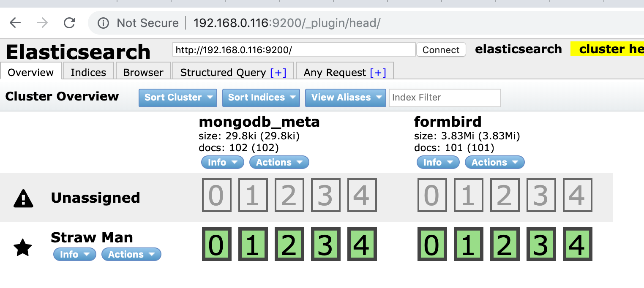Open Straw Man node Info dropdown
The image size is (644, 288).
75,254
